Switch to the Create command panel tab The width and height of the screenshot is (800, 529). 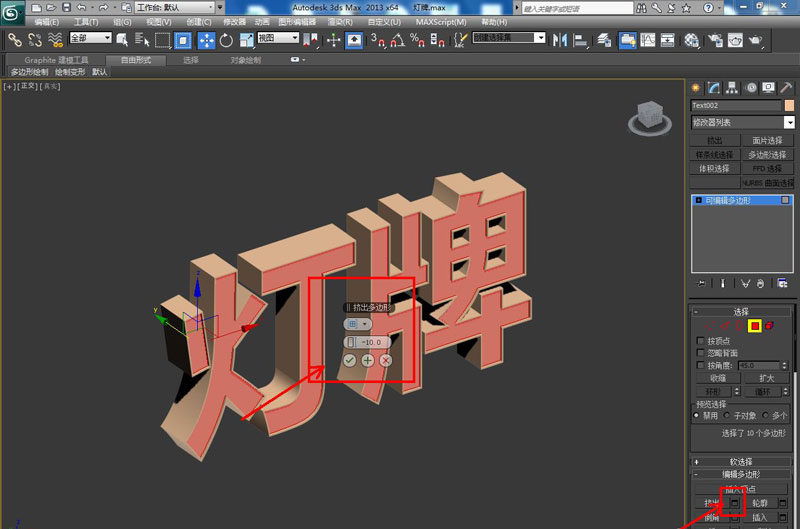[695, 88]
